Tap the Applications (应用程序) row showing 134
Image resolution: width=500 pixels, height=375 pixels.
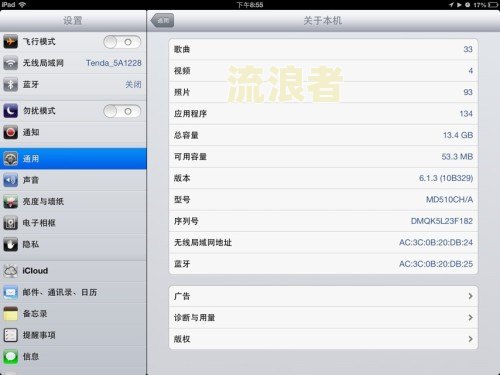(323, 114)
